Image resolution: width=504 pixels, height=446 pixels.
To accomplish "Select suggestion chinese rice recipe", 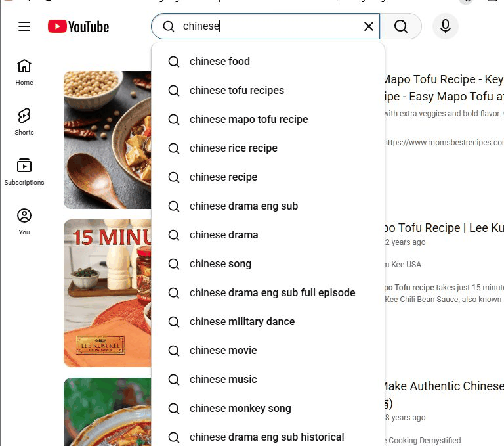I will (268, 148).
